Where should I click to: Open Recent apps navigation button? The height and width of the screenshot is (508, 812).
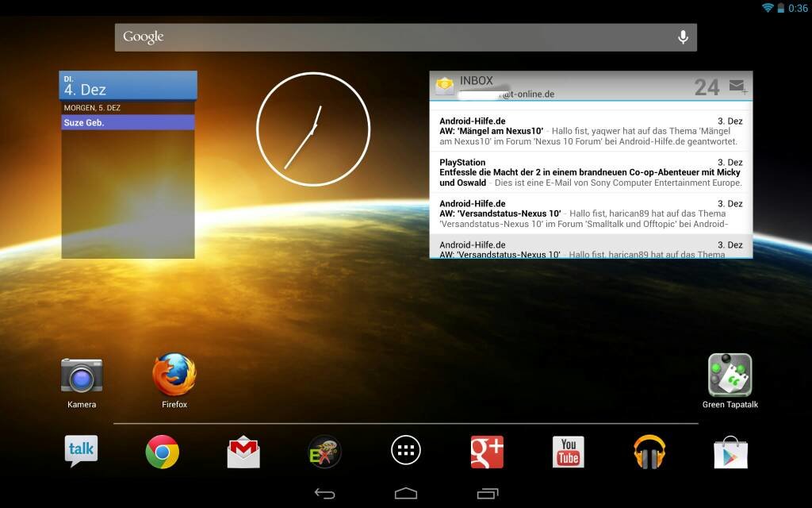[488, 494]
